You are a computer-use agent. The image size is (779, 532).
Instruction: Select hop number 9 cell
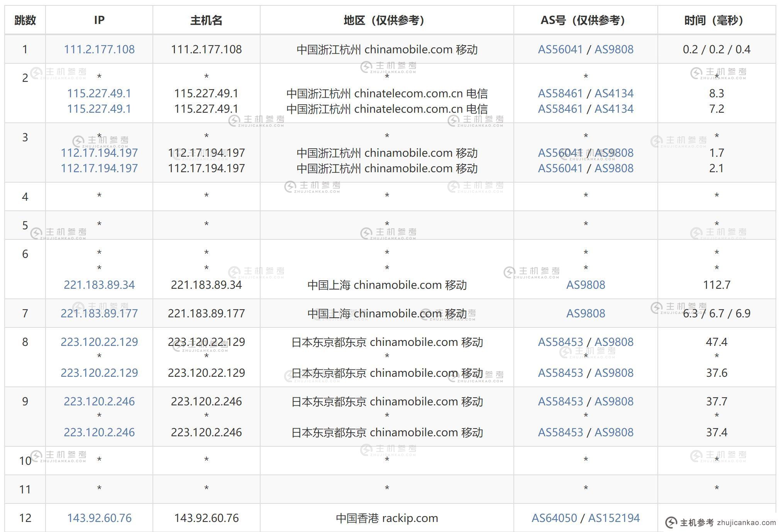(25, 417)
